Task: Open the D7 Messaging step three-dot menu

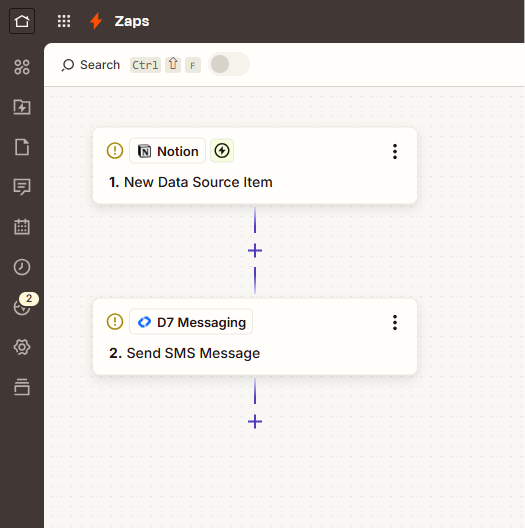Action: [395, 323]
